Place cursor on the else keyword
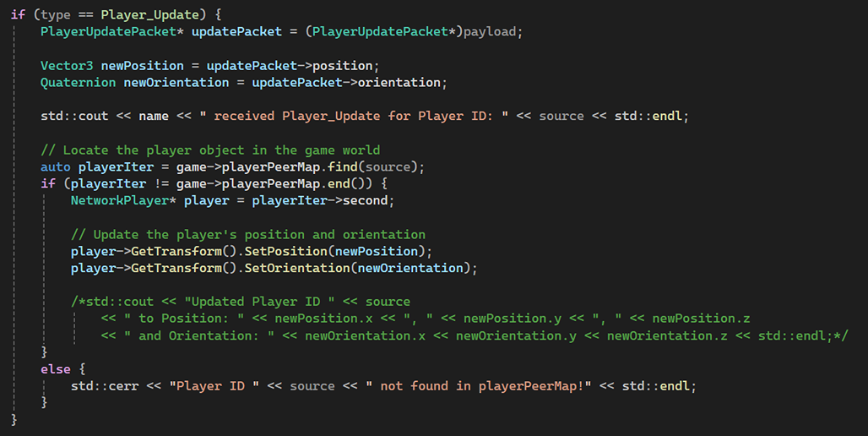The image size is (868, 436). 55,369
